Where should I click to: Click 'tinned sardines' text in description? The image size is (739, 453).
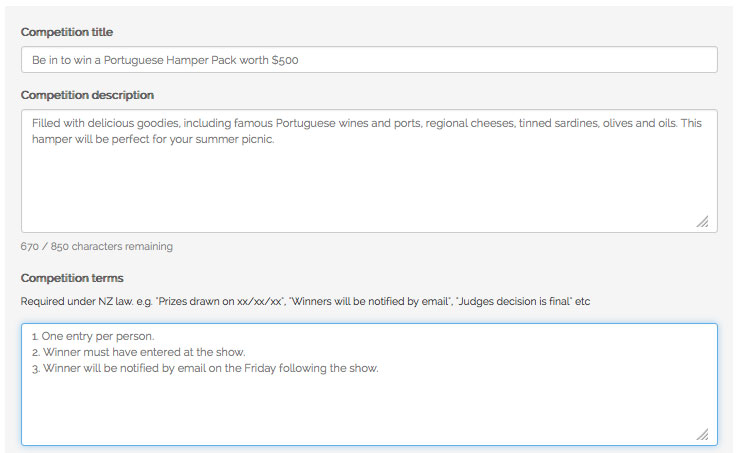tap(558, 124)
